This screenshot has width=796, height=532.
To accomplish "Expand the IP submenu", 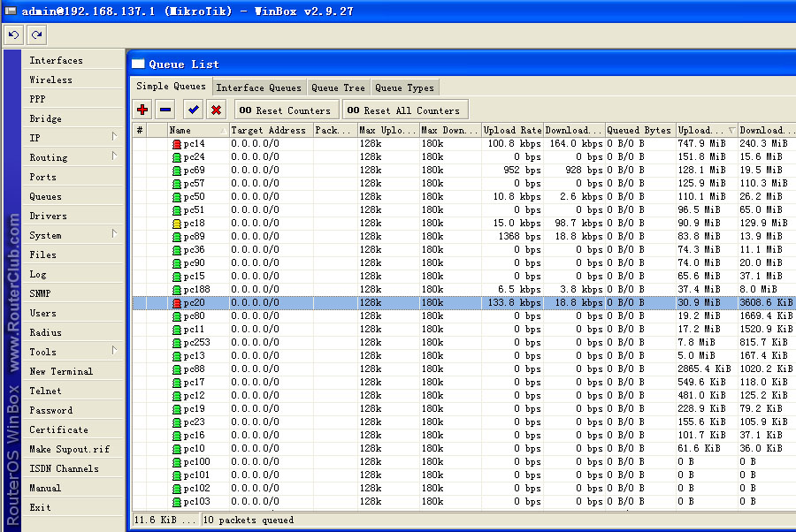I will click(114, 138).
